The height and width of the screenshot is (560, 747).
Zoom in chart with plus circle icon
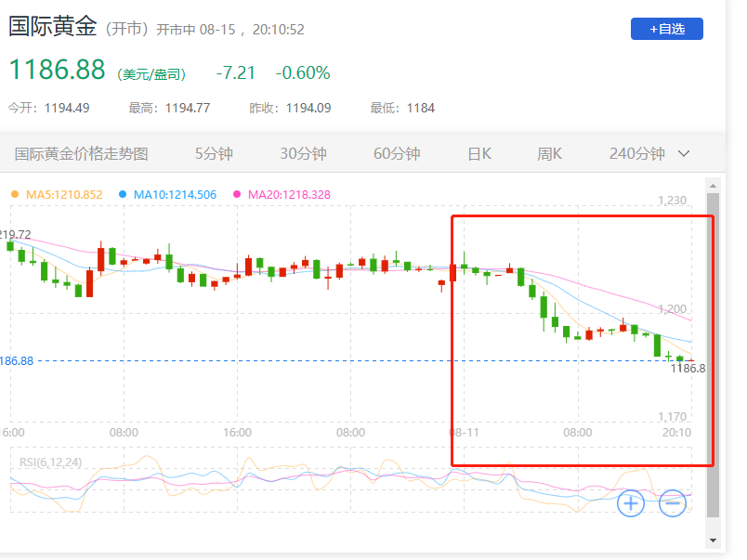click(x=631, y=502)
